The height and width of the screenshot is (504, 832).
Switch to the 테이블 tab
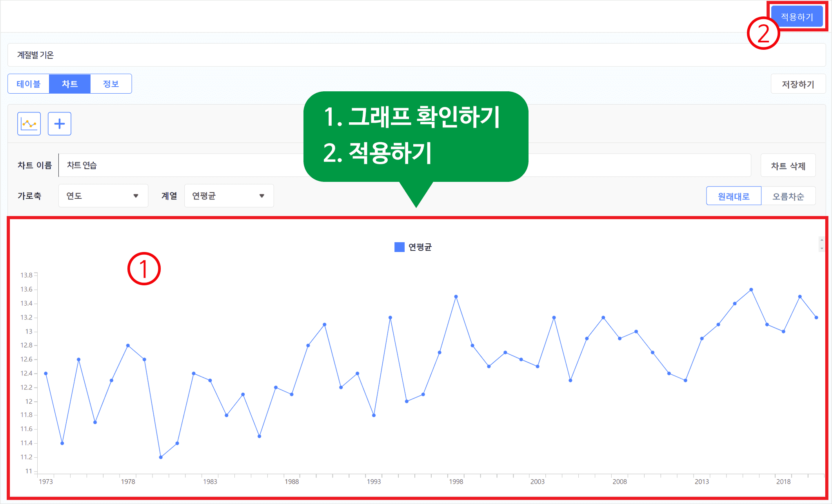[x=29, y=84]
